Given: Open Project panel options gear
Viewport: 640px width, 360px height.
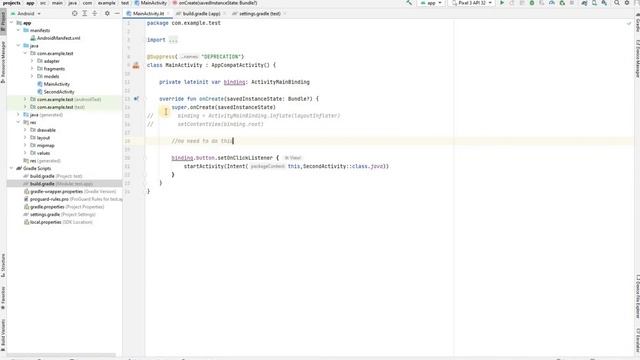Looking at the screenshot, I should coord(107,13).
